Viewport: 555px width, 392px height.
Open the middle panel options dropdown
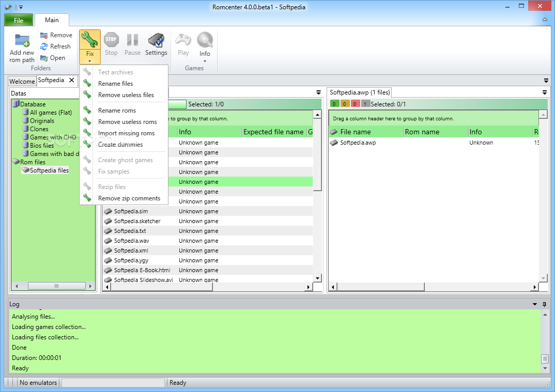tap(318, 92)
